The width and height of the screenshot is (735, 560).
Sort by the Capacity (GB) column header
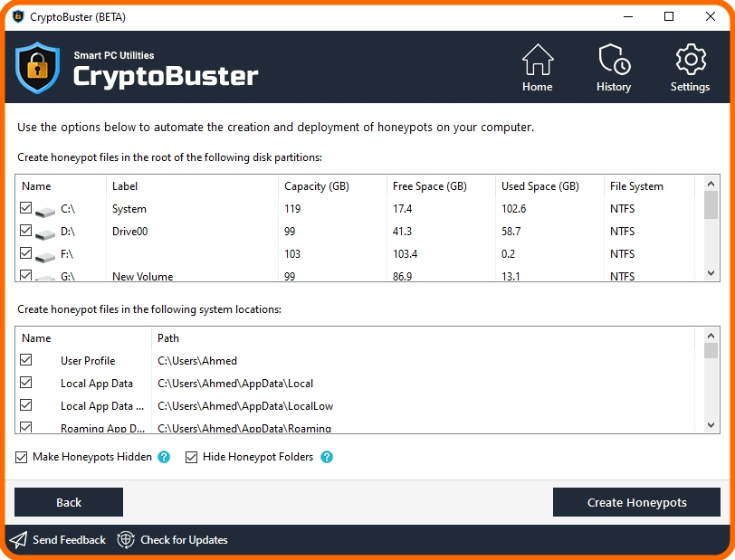pyautogui.click(x=332, y=186)
